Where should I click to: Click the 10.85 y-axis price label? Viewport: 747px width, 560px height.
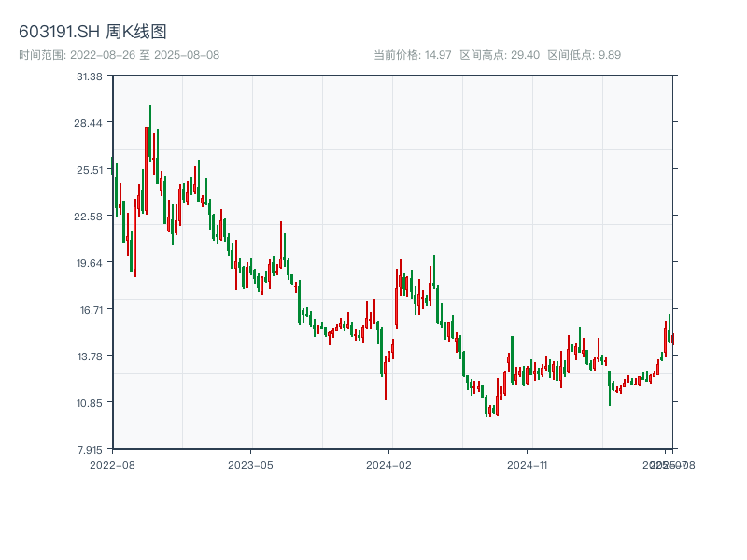click(x=90, y=402)
